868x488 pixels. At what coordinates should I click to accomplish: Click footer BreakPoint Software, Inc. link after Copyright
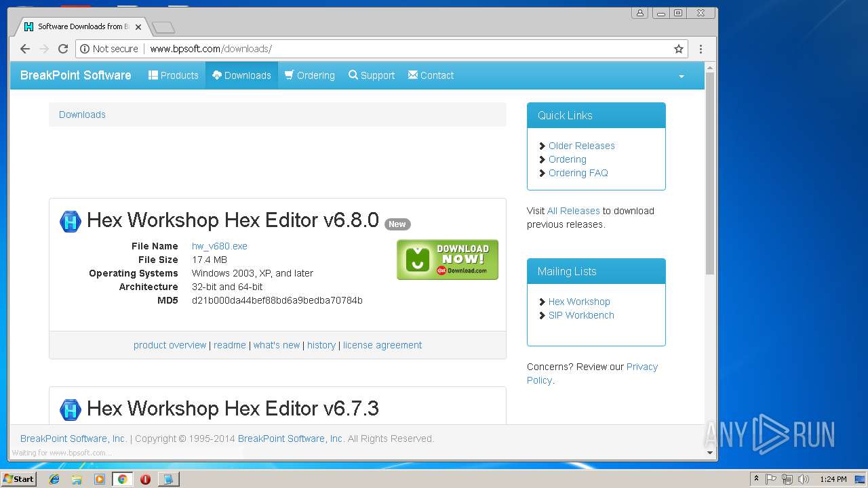tap(290, 439)
